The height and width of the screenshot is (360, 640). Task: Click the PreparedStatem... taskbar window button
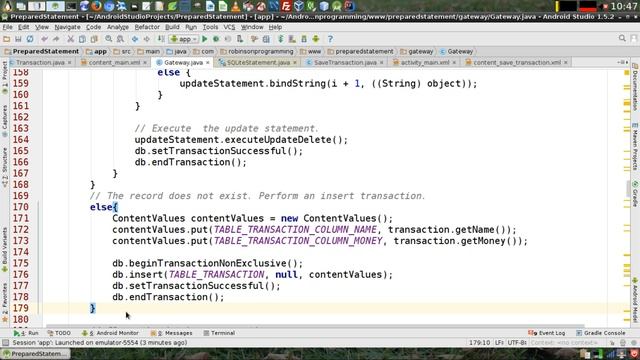(x=35, y=354)
